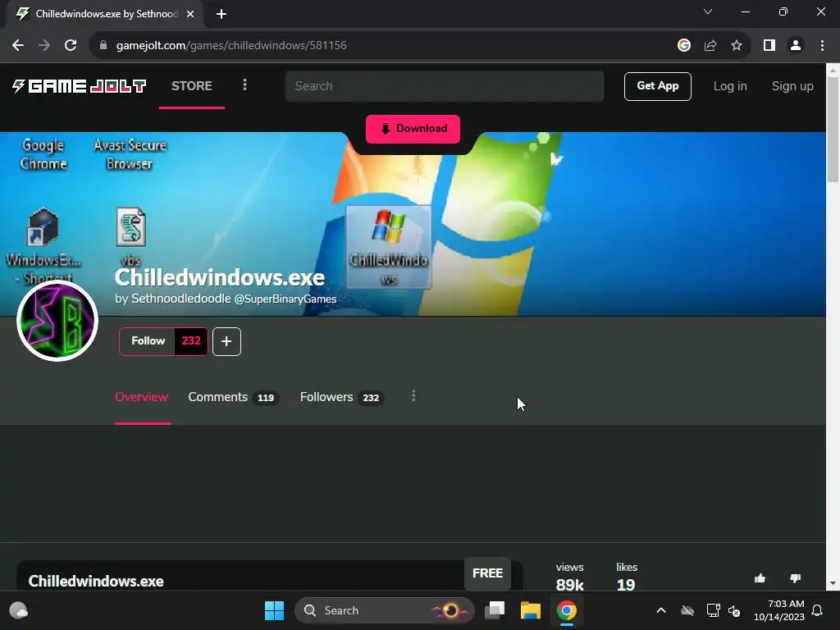The width and height of the screenshot is (840, 630).
Task: Click the 232 follower count badge
Action: (191, 341)
